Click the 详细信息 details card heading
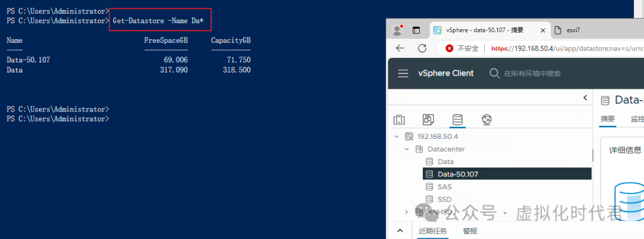The width and height of the screenshot is (644, 239). pyautogui.click(x=624, y=151)
